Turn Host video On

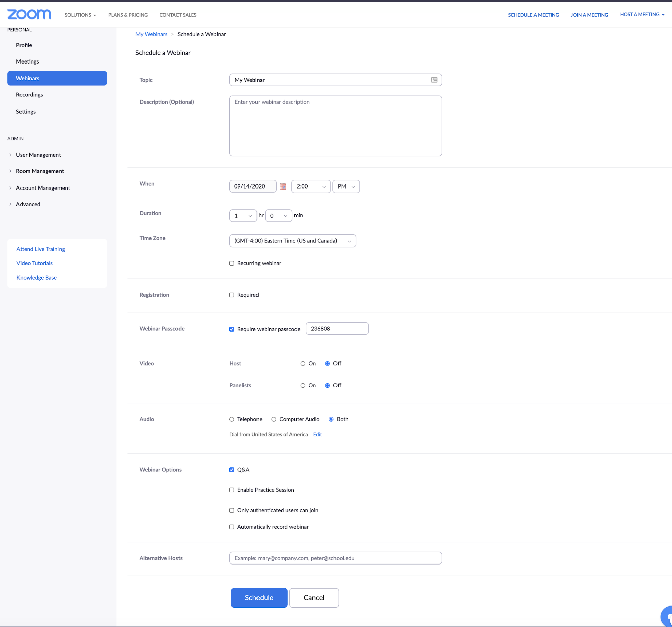click(x=303, y=363)
